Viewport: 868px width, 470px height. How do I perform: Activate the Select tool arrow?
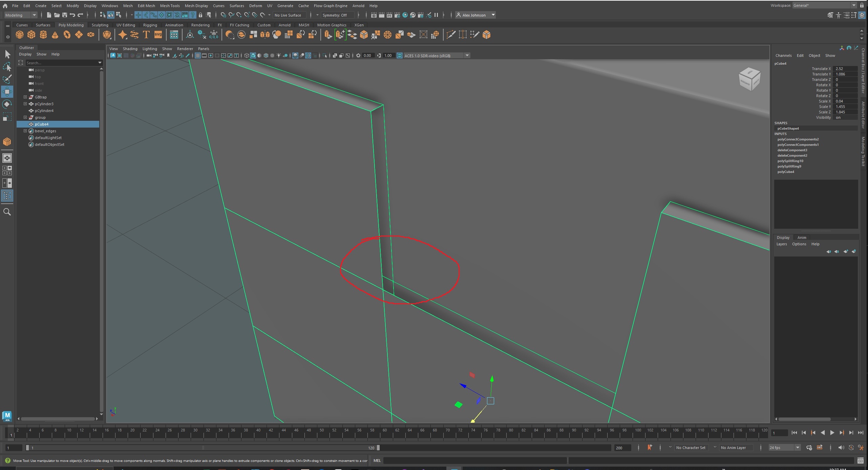7,54
